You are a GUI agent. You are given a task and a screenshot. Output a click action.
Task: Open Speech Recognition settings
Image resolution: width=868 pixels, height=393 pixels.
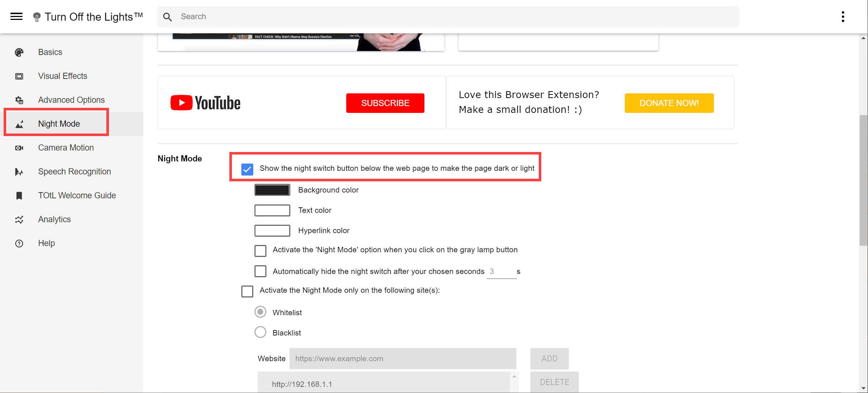pos(75,172)
